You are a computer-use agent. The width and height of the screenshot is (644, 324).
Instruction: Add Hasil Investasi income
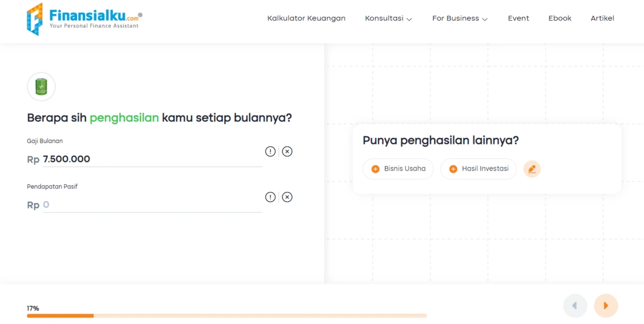[479, 169]
